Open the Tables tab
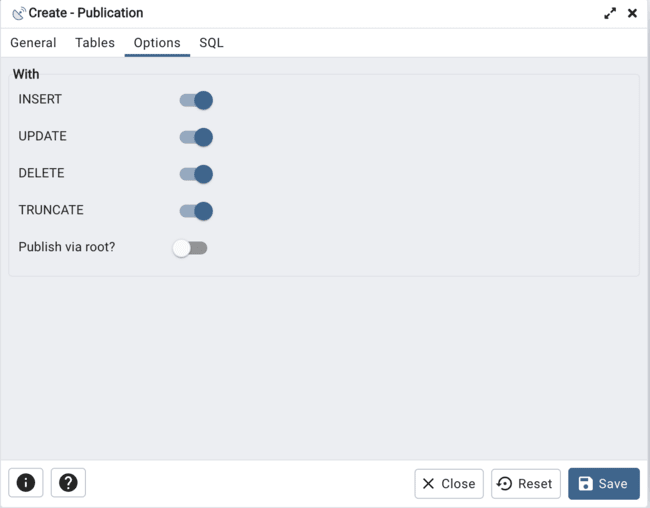Viewport: 650px width, 508px height. click(95, 43)
